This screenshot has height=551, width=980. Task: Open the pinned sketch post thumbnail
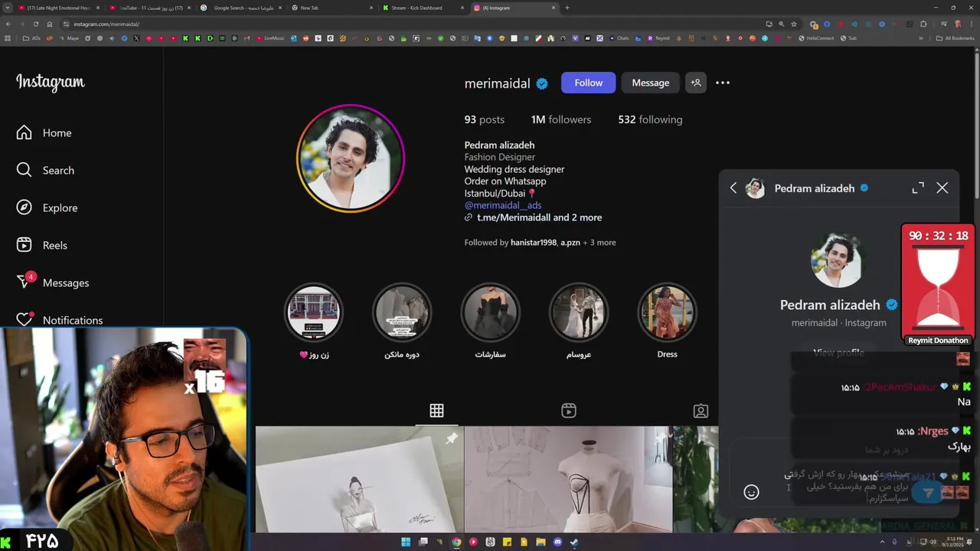359,480
